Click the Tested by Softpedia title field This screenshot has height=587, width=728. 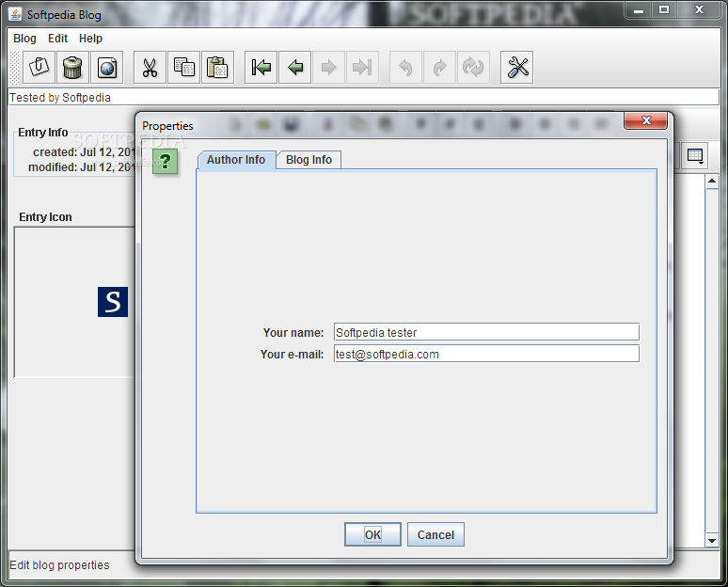364,98
